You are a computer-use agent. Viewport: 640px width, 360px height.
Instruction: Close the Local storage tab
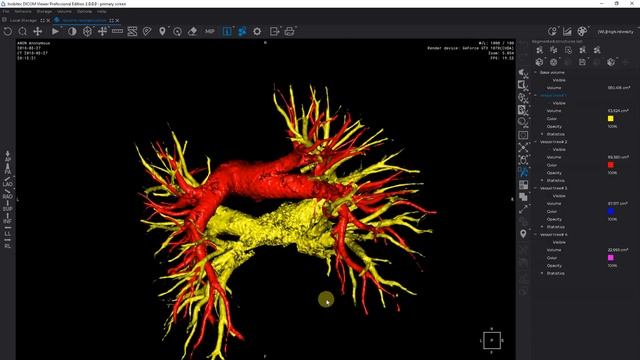point(48,20)
